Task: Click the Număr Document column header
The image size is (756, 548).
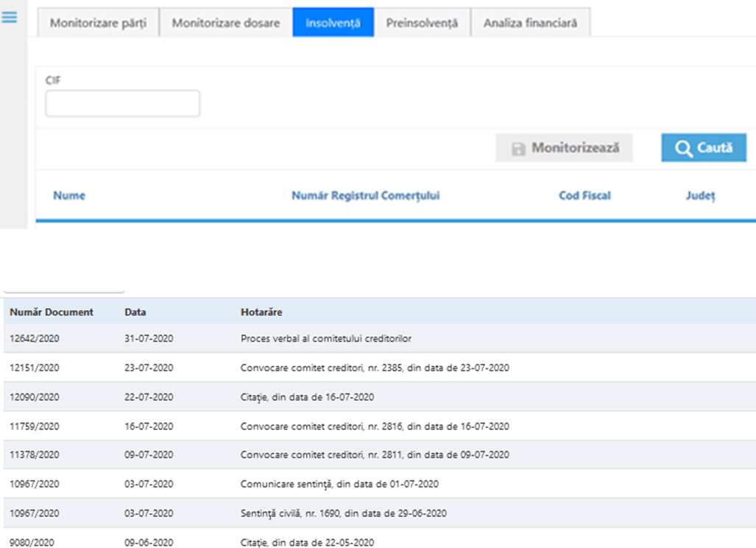Action: click(52, 312)
